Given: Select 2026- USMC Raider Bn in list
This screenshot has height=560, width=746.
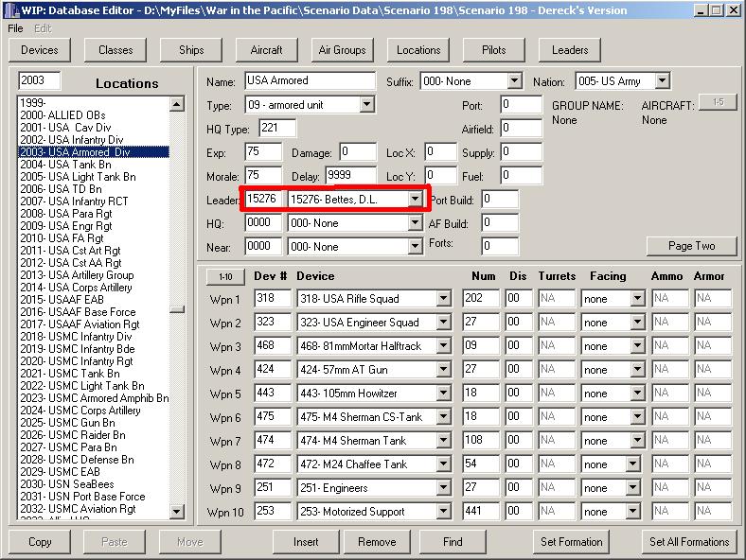Looking at the screenshot, I should click(x=93, y=435).
